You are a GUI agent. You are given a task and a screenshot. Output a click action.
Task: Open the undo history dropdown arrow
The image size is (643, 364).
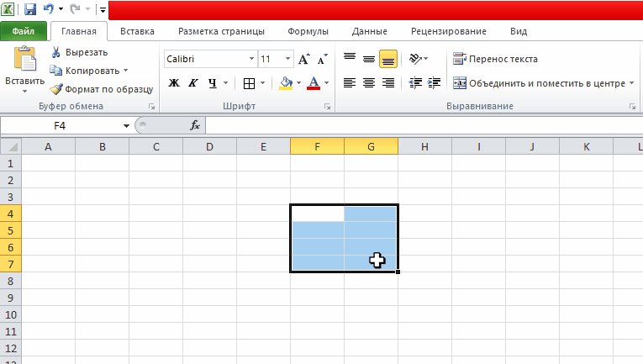61,9
